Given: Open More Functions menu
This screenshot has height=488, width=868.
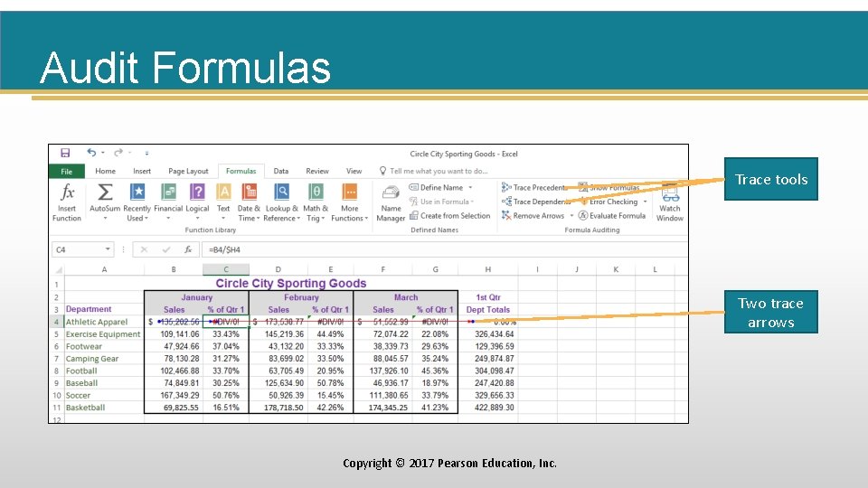Looking at the screenshot, I should pos(349,202).
